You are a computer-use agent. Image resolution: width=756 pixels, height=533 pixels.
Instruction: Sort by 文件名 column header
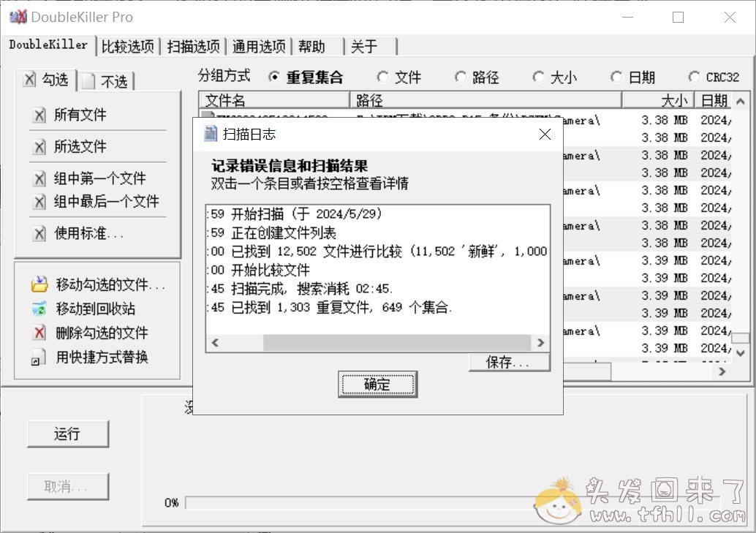(x=274, y=100)
